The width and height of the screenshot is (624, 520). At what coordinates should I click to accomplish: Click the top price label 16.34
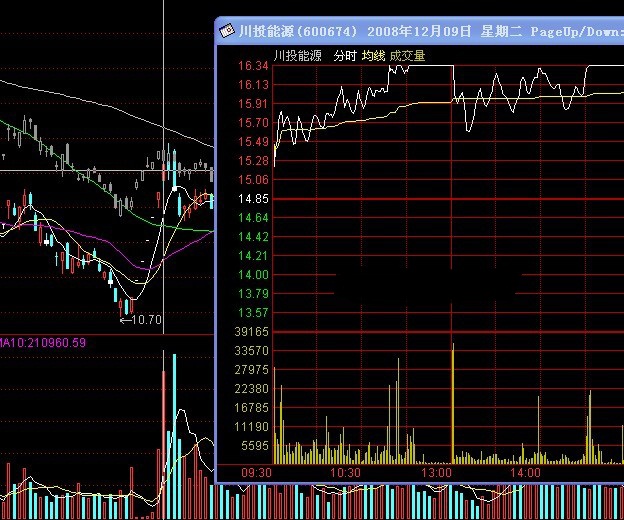coord(253,66)
